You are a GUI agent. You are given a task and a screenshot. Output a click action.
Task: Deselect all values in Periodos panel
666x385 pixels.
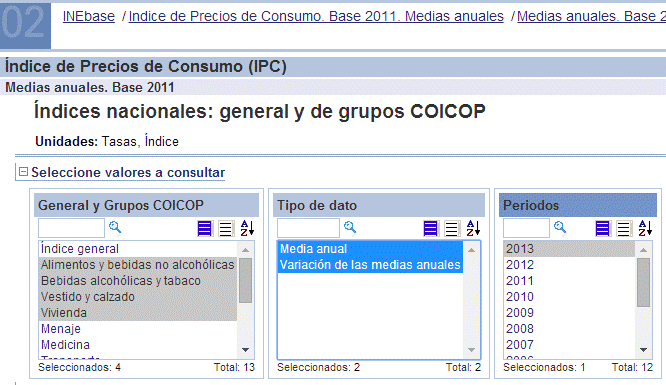(x=624, y=229)
